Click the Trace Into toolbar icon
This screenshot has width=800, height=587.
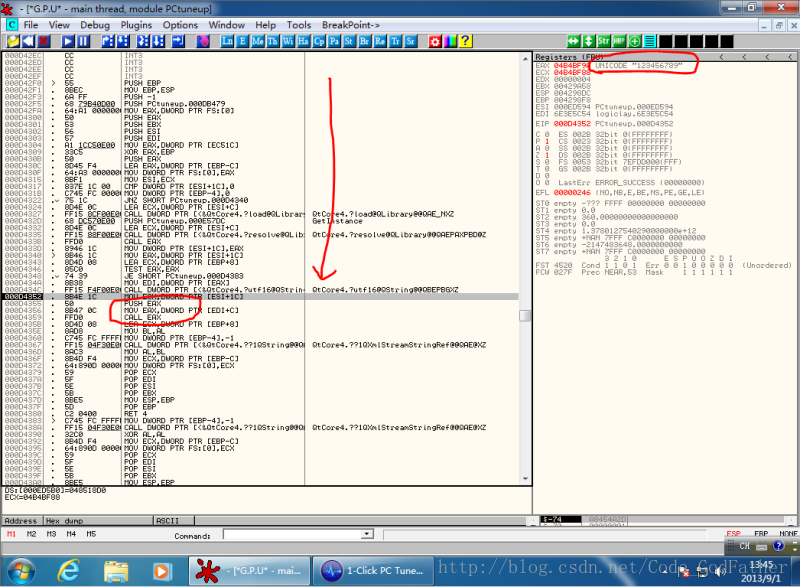143,41
